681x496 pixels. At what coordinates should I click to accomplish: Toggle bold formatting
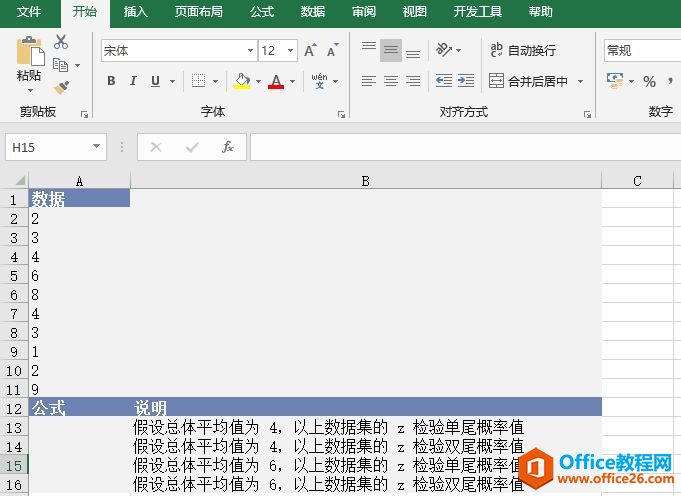point(111,81)
